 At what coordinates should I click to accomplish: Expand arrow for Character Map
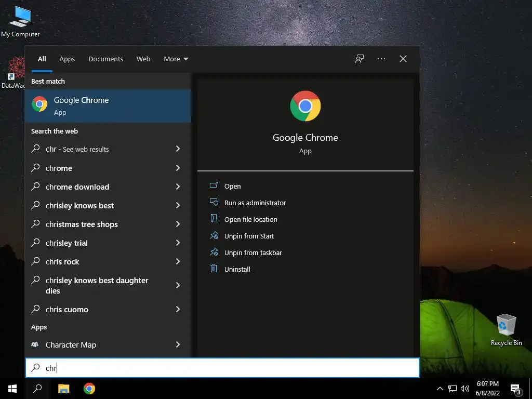click(178, 344)
